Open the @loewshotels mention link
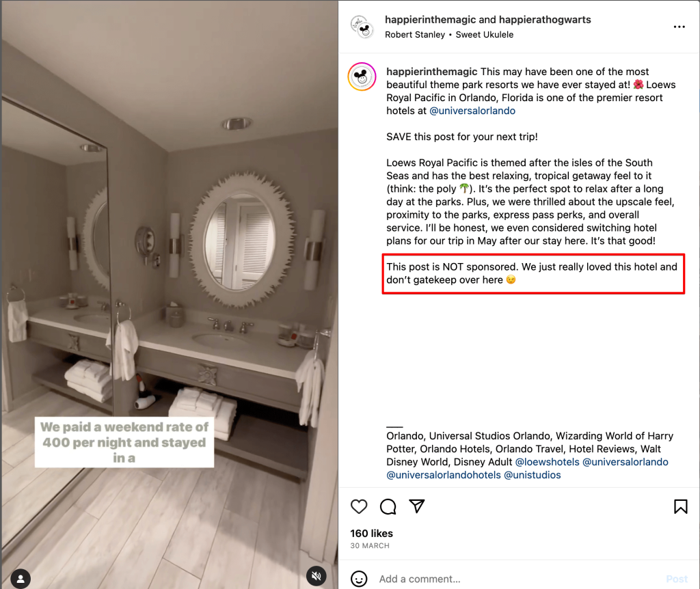This screenshot has width=700, height=589. 548,462
